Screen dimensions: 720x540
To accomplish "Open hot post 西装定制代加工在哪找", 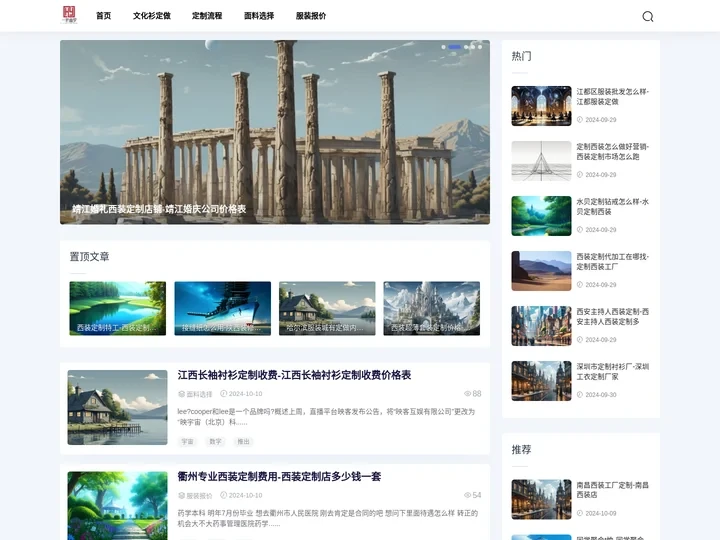I will pos(613,262).
